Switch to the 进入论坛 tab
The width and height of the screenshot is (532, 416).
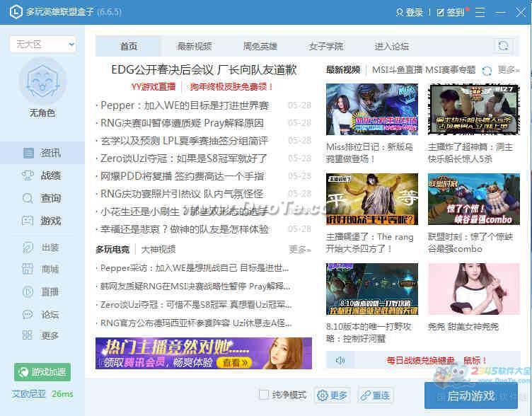click(x=391, y=46)
